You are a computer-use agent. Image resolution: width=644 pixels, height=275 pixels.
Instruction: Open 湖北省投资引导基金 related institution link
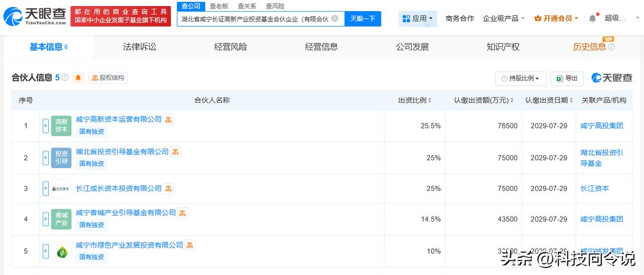(602, 158)
